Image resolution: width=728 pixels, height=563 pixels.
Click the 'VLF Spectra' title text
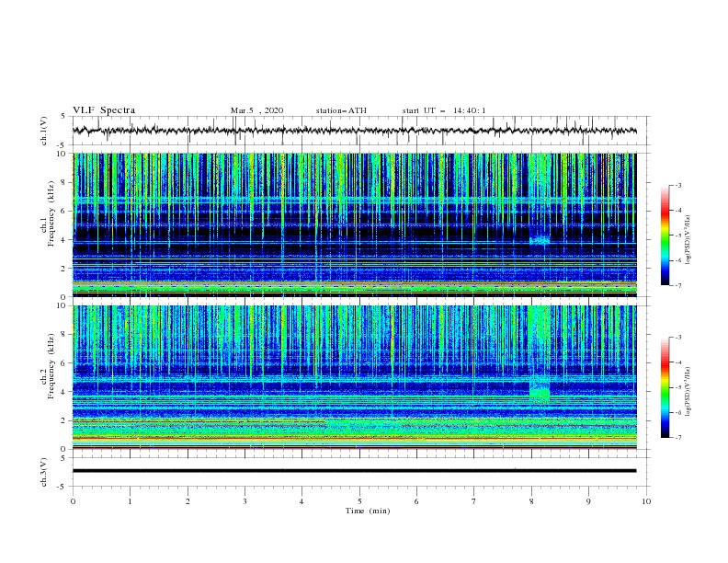104,110
